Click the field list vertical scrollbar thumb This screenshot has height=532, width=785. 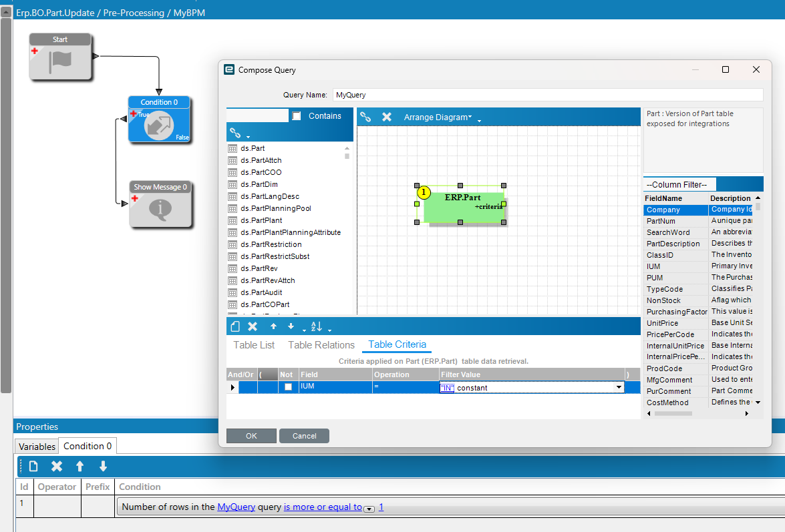pos(758,206)
